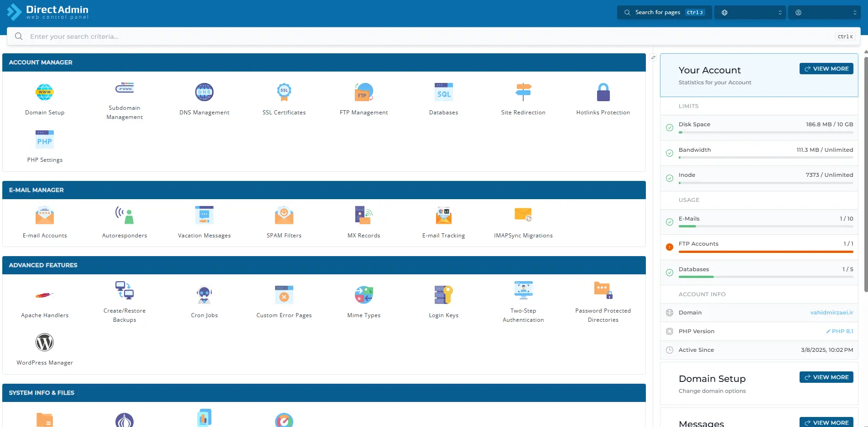Viewport: 868px width, 427px height.
Task: Click the ADVANCED FEATURES section header
Action: (324, 265)
